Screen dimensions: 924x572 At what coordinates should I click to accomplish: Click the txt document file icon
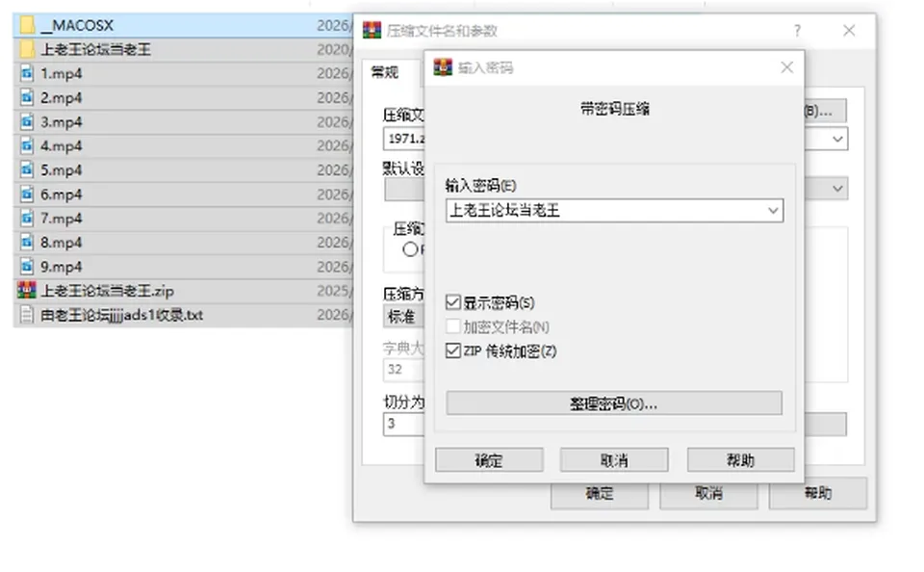coord(27,315)
